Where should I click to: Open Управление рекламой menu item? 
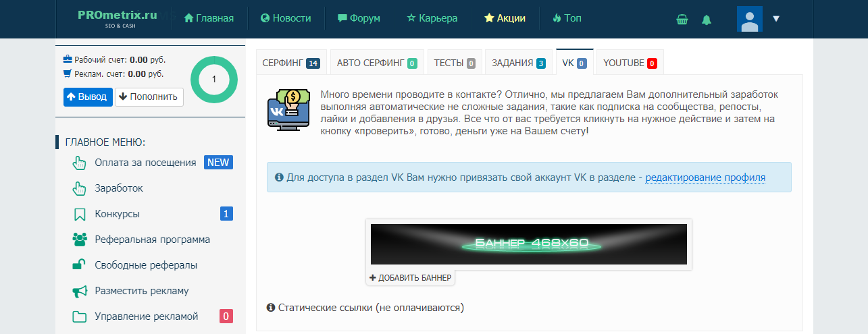(147, 316)
